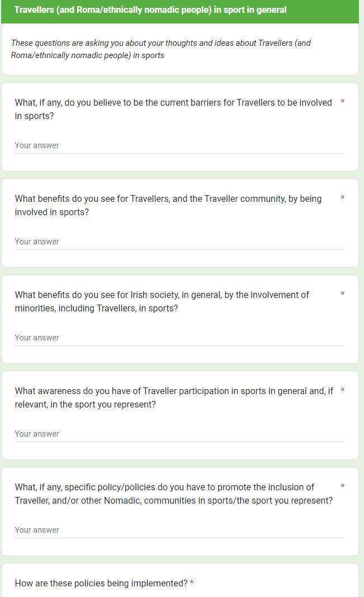Click the required asterisk on the policy/policies question
The image size is (364, 597).
click(x=343, y=486)
